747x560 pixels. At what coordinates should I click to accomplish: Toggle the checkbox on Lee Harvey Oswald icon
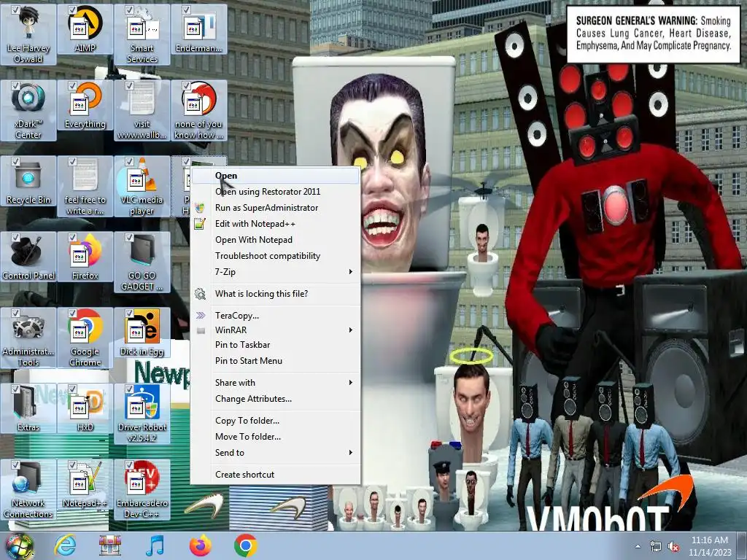coord(16,9)
